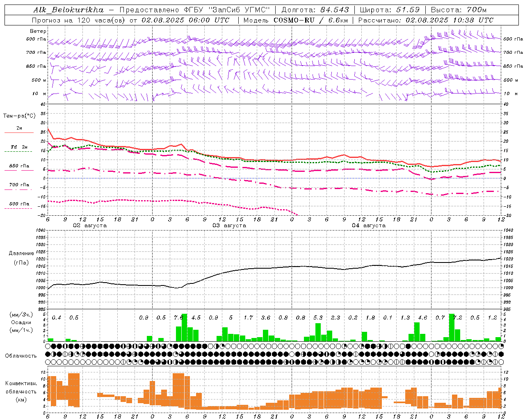Click the 2м temperature legend entry
Image resolution: width=525 pixels, height=420 pixels.
coord(19,128)
